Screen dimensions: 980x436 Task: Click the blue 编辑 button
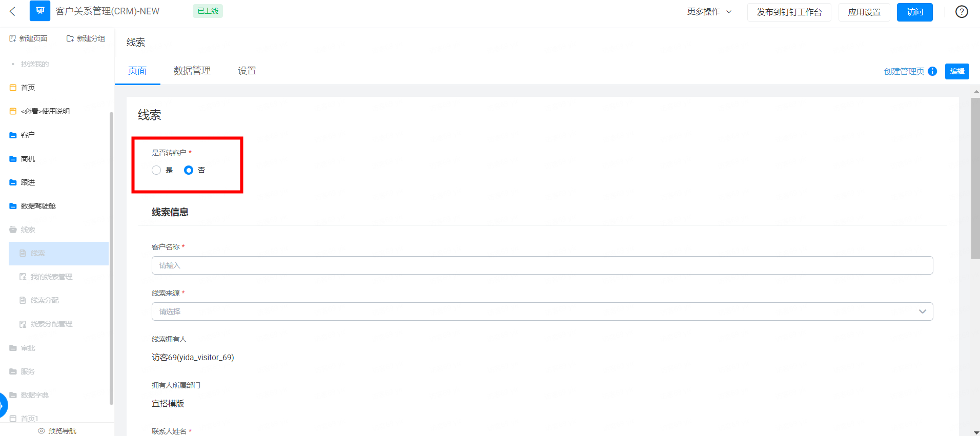tap(957, 71)
